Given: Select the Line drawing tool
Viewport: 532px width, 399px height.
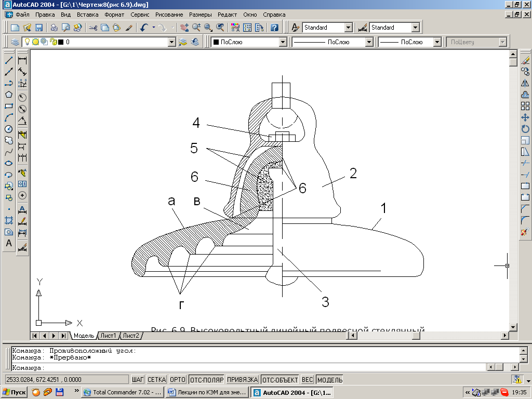Looking at the screenshot, I should tap(9, 60).
